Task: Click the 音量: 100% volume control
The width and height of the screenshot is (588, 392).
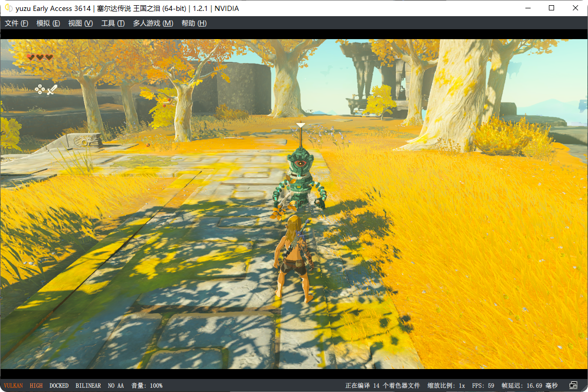Action: click(147, 386)
